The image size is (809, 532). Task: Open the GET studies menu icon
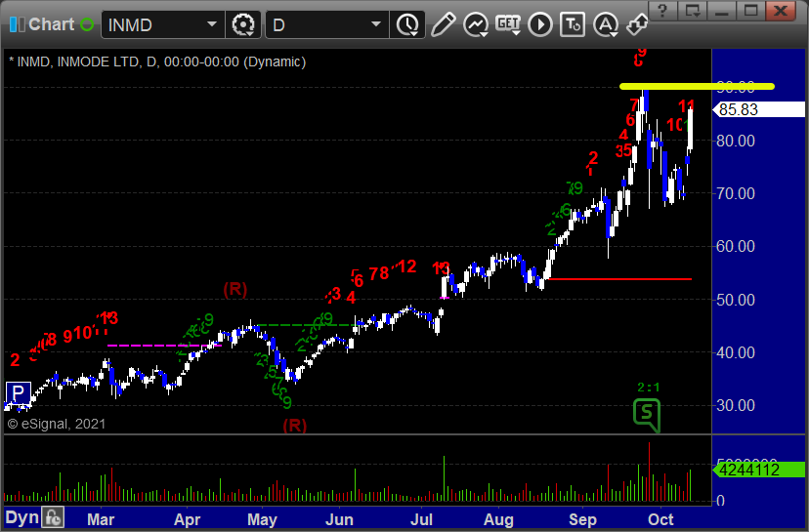pos(508,24)
